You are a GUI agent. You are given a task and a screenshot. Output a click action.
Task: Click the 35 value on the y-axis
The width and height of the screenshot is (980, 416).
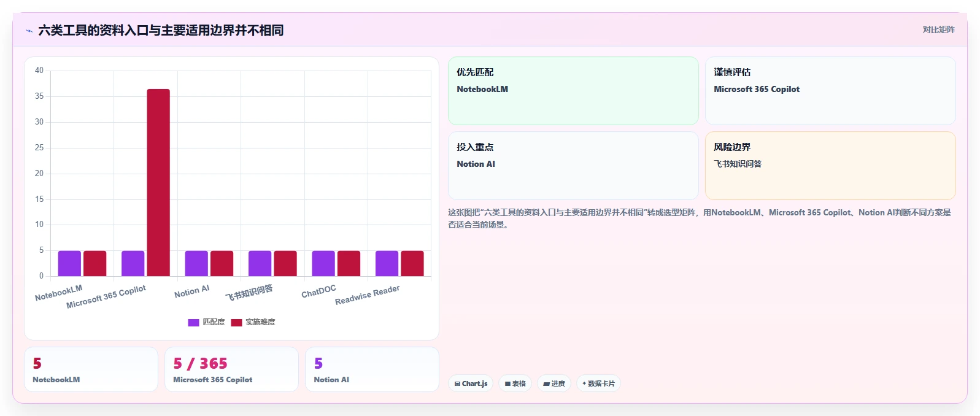click(x=39, y=96)
